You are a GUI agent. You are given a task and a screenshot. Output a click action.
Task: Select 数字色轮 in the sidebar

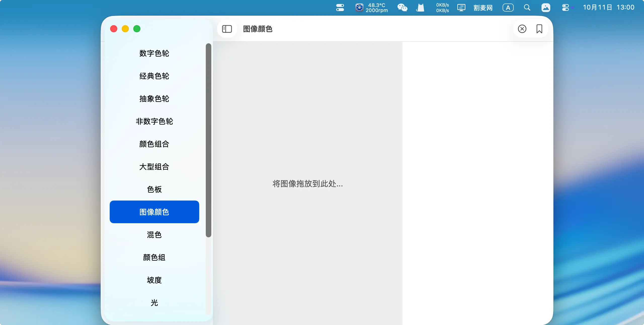154,53
